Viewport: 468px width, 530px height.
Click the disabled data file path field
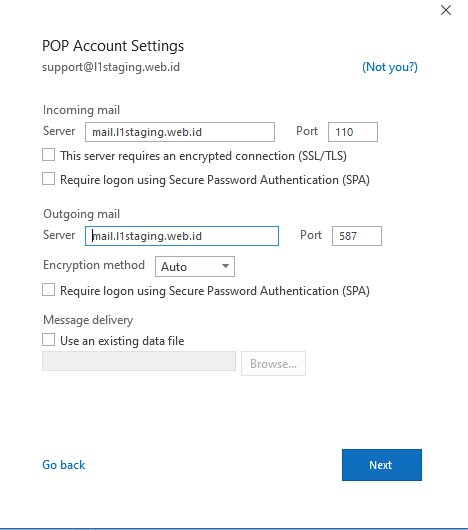pyautogui.click(x=139, y=361)
